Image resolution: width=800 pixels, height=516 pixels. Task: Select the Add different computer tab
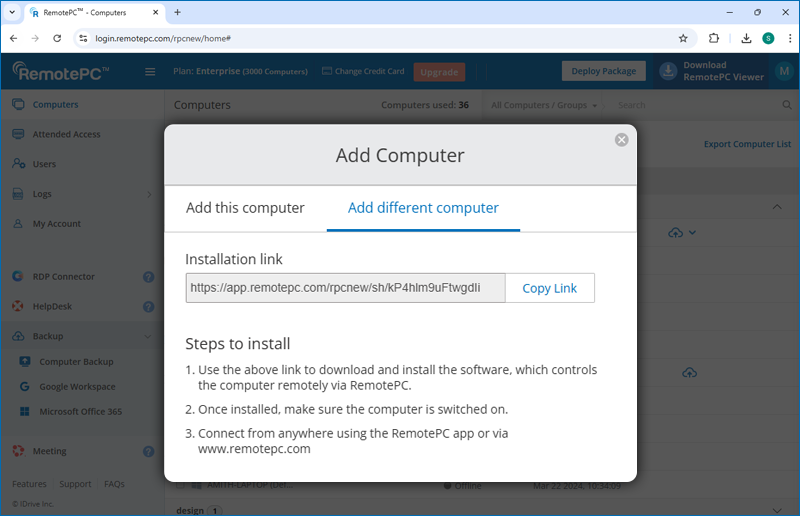coord(423,208)
